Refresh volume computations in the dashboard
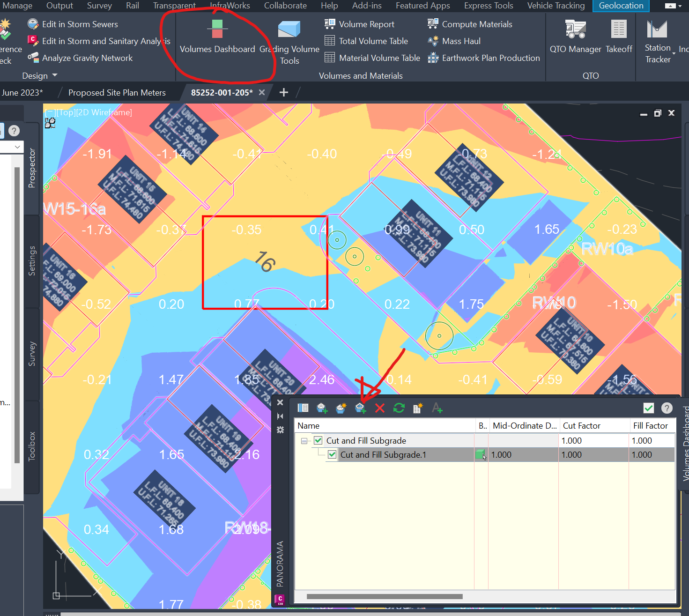 click(x=399, y=408)
